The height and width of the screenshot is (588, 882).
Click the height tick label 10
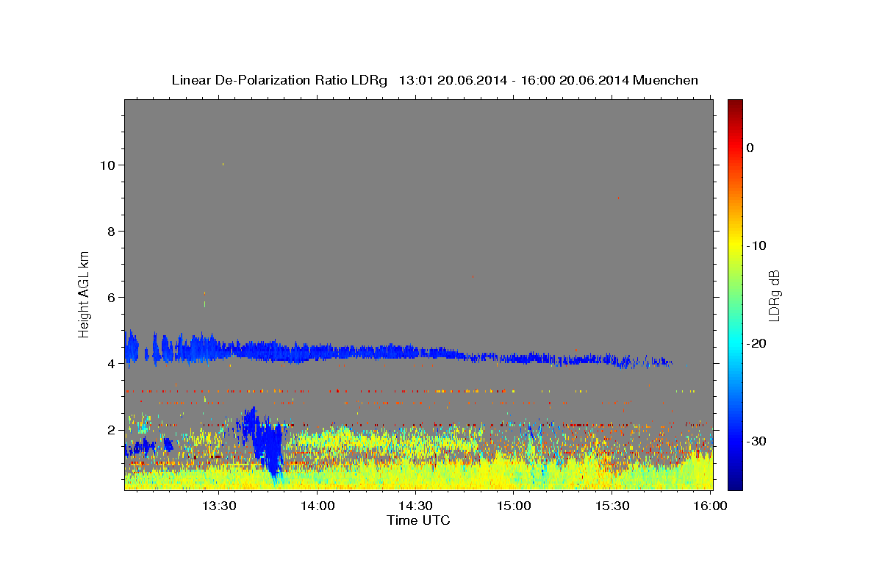(x=110, y=165)
